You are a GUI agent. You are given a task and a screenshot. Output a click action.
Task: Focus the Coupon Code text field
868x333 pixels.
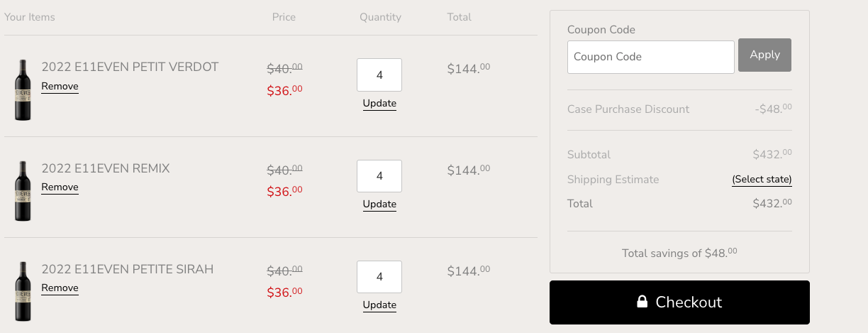pos(650,57)
